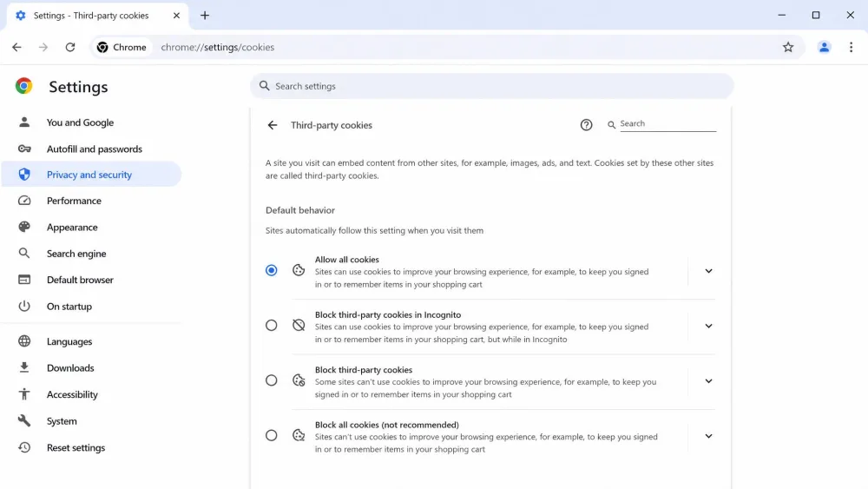Click the cookies page Search field
This screenshot has height=489, width=868.
(x=667, y=123)
